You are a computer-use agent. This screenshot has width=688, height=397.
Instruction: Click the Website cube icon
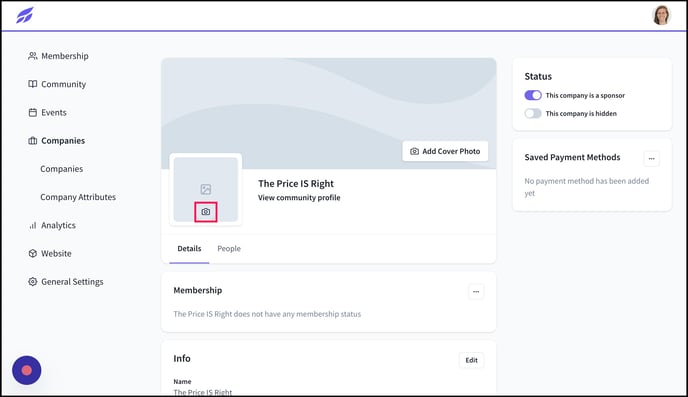pos(32,254)
